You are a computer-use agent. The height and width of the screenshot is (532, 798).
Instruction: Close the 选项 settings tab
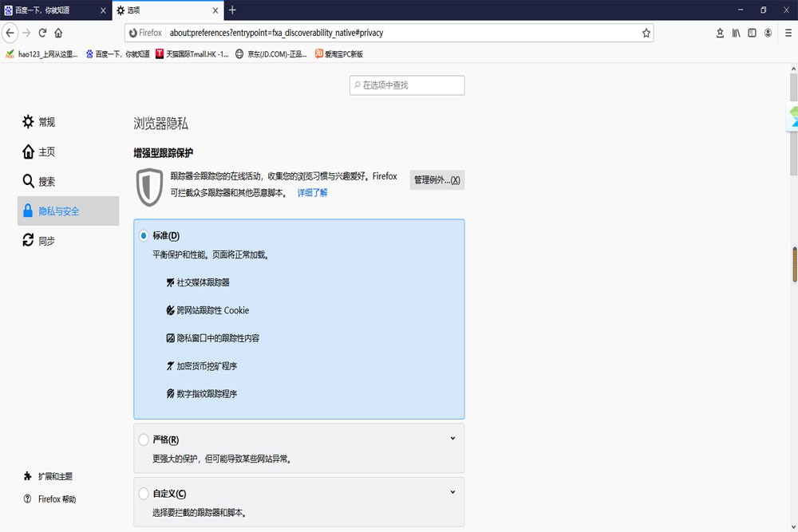click(x=215, y=10)
